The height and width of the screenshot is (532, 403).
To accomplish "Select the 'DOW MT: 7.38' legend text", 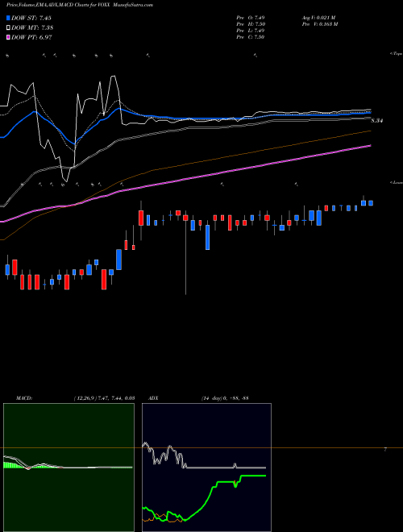I will pos(32,28).
